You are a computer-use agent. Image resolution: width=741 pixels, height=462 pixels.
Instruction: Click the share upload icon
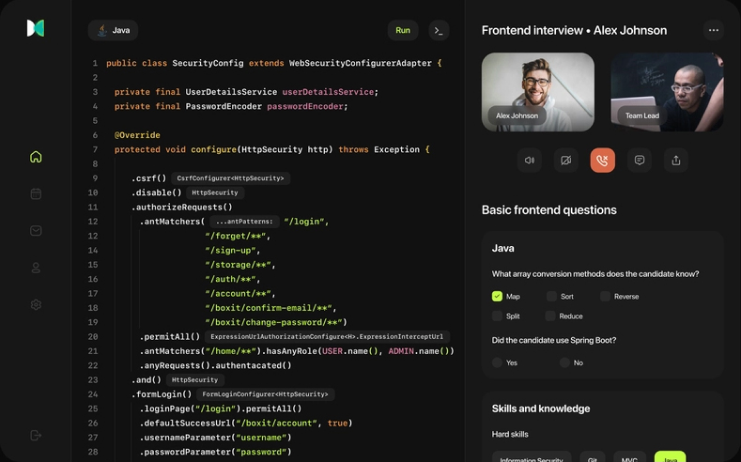pyautogui.click(x=676, y=160)
